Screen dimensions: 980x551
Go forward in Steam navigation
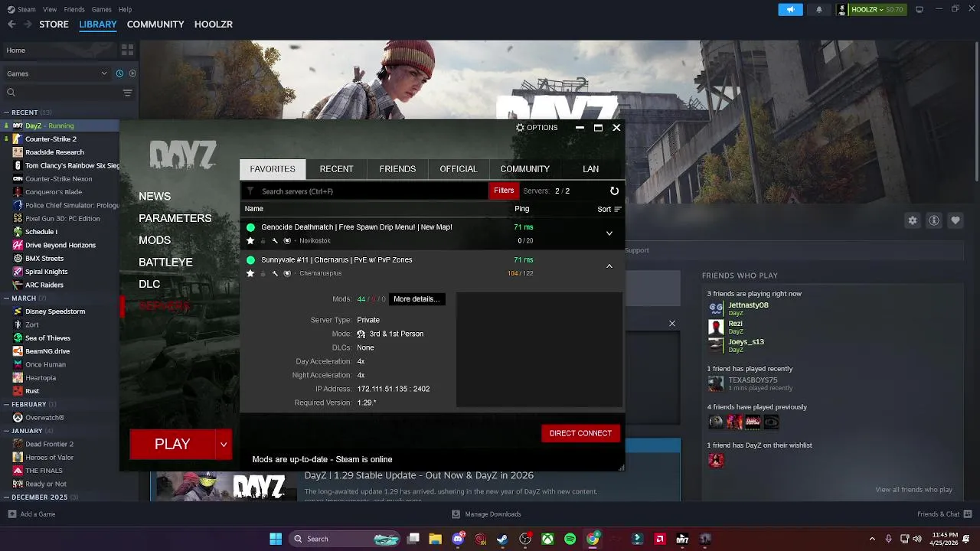coord(29,24)
